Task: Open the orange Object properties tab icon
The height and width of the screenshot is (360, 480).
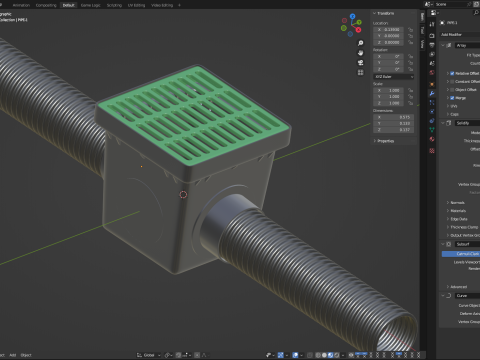Action: 432,84
